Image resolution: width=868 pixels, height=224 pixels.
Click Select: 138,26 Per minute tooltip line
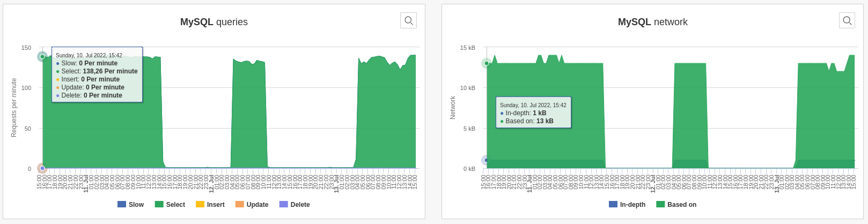point(97,71)
